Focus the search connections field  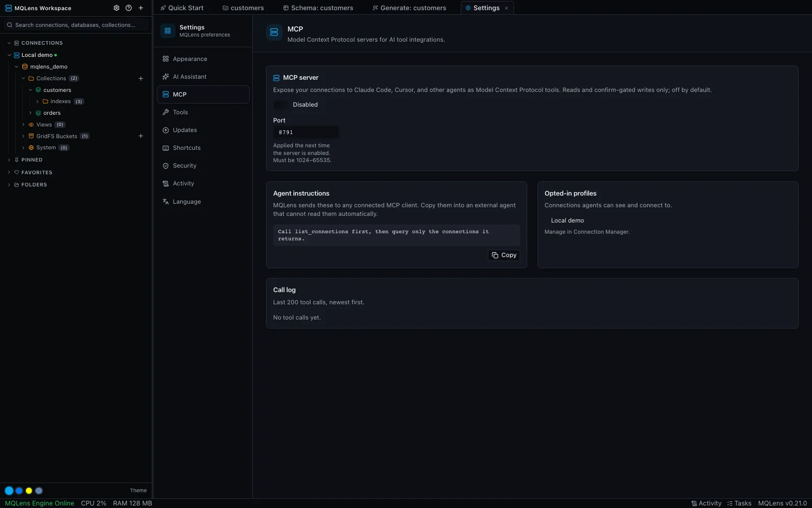pyautogui.click(x=76, y=25)
